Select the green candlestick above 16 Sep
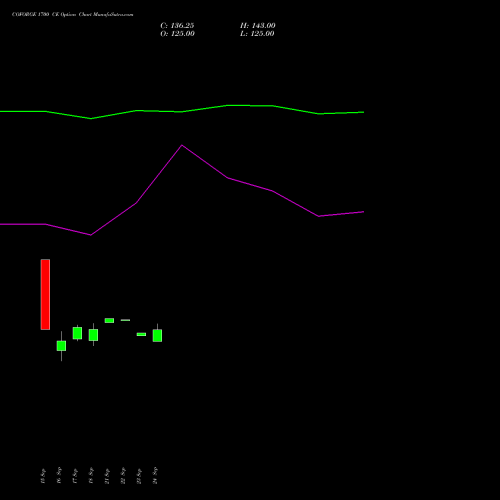This screenshot has height=500, width=500. 61,346
